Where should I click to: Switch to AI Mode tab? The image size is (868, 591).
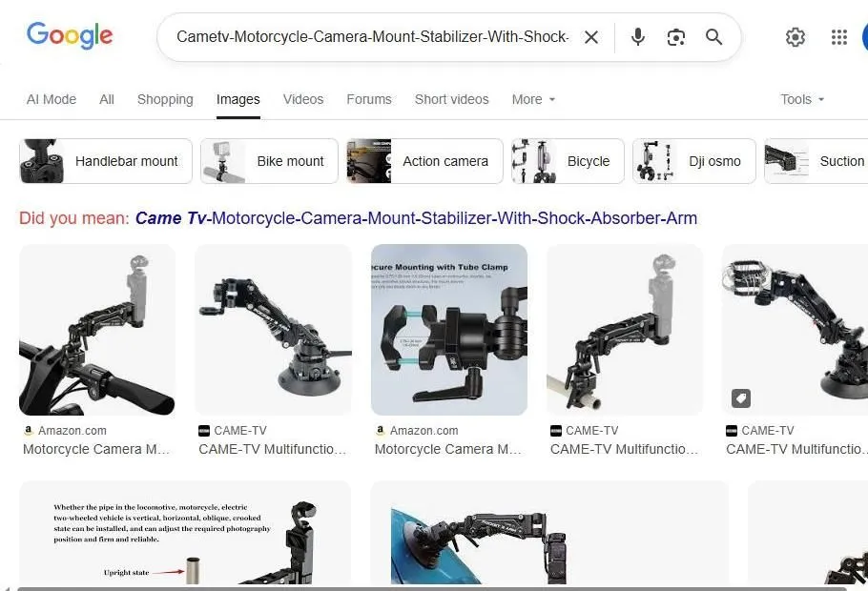click(x=52, y=99)
